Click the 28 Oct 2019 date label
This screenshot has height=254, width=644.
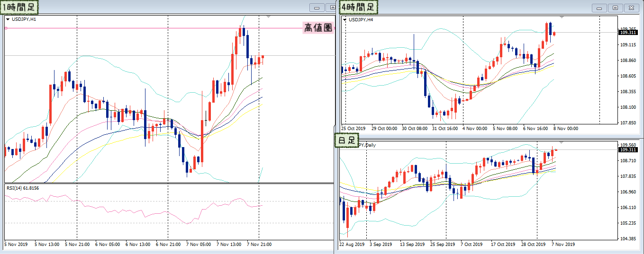point(533,245)
